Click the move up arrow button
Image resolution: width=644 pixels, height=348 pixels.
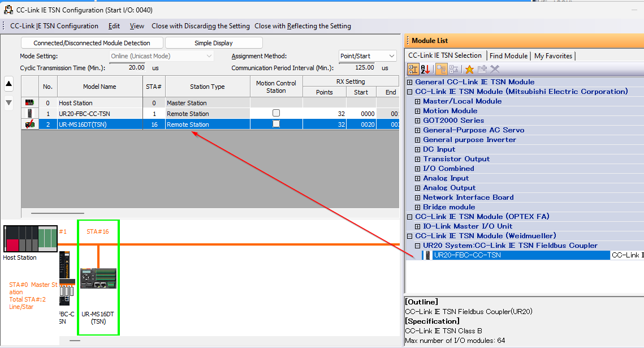pos(8,84)
